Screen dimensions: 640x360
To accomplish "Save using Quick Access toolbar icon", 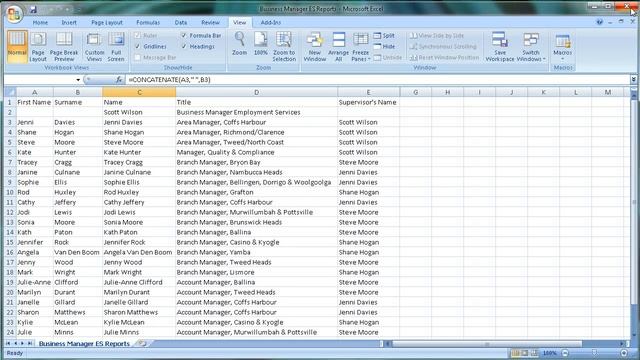I will pyautogui.click(x=33, y=9).
